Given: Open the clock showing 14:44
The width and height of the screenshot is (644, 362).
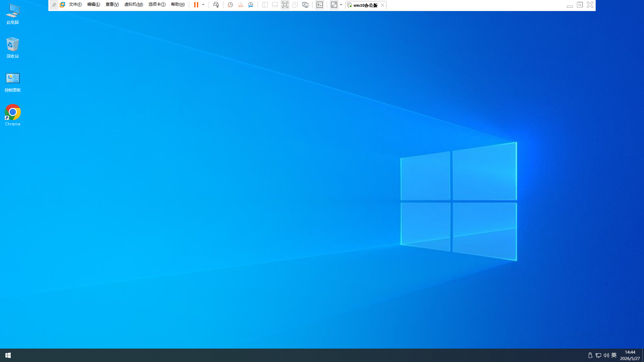Looking at the screenshot, I should point(630,355).
